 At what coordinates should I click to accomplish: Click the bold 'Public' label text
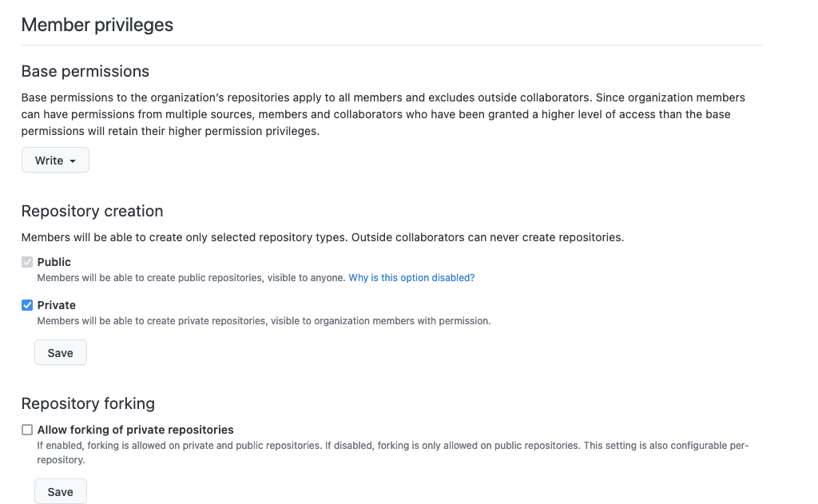click(54, 262)
